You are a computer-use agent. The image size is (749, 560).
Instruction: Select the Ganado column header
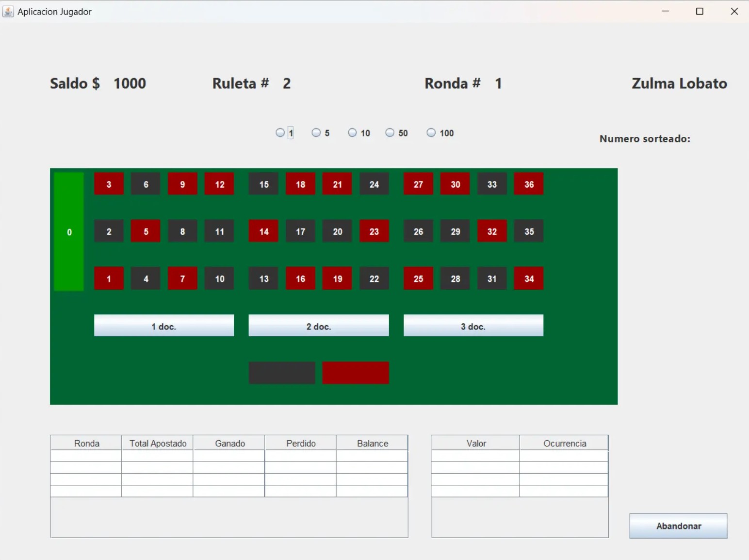tap(229, 443)
